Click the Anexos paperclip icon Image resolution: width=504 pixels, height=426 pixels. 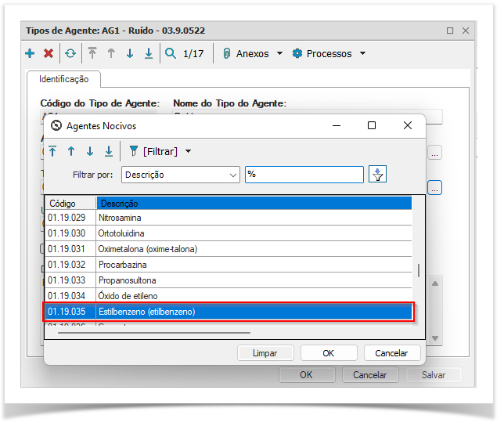tap(227, 53)
